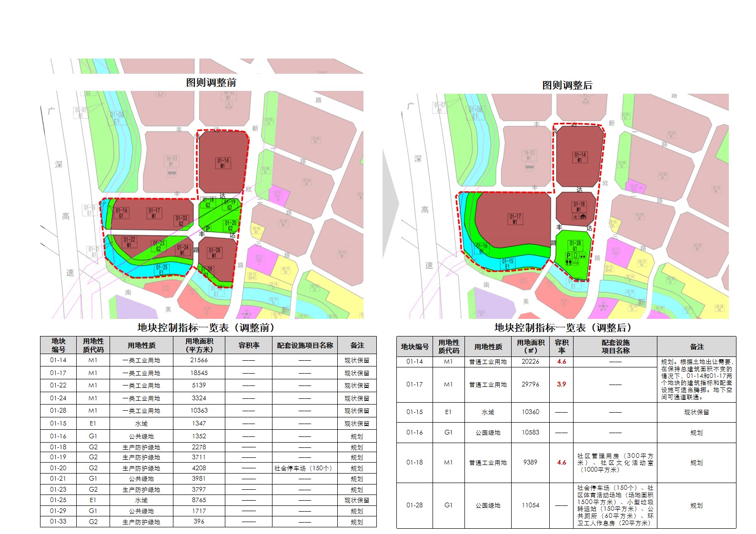Select the cyan 01-25 water area on 调整前 map

(x=162, y=269)
